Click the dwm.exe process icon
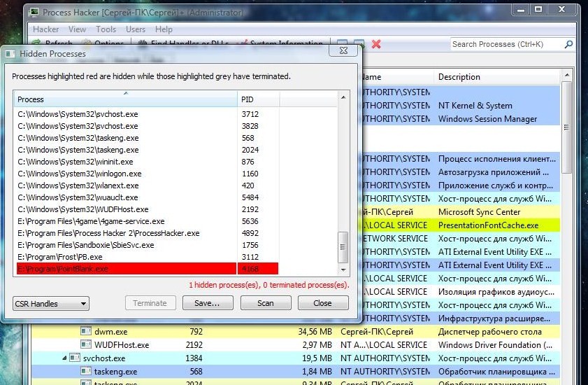588x385 pixels. (86, 331)
